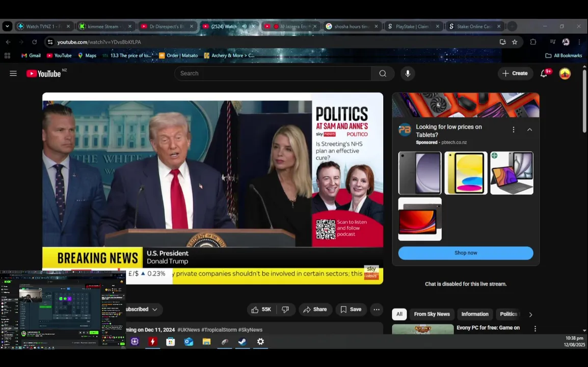Select the Information filter chip
Viewport: 588px width, 367px height.
point(475,314)
